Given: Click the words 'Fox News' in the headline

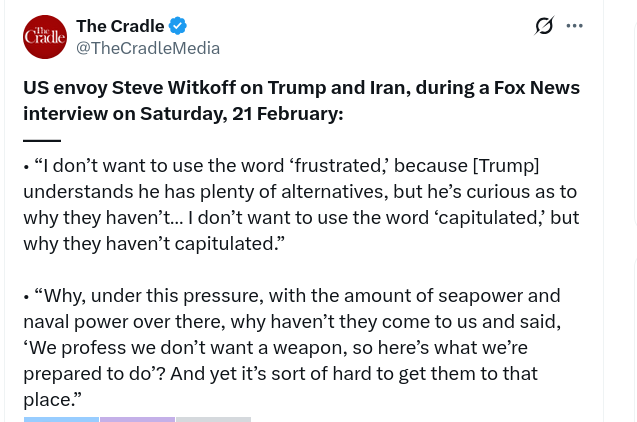Looking at the screenshot, I should click(x=536, y=88).
